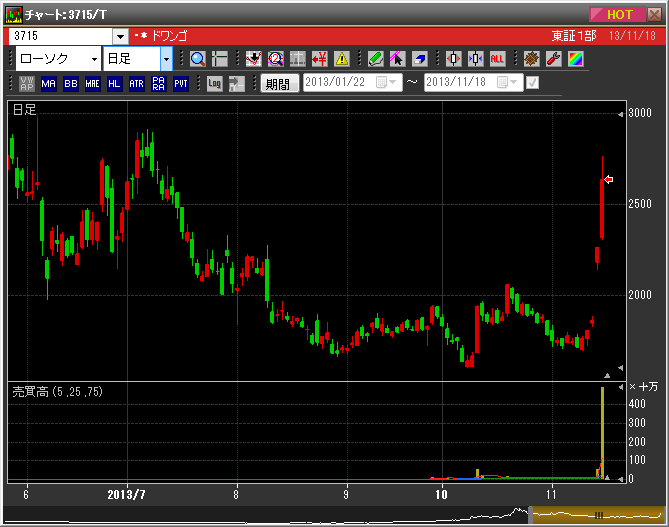Viewport: 669px width, 527px height.
Task: Open the wrench settings tool
Action: point(553,59)
